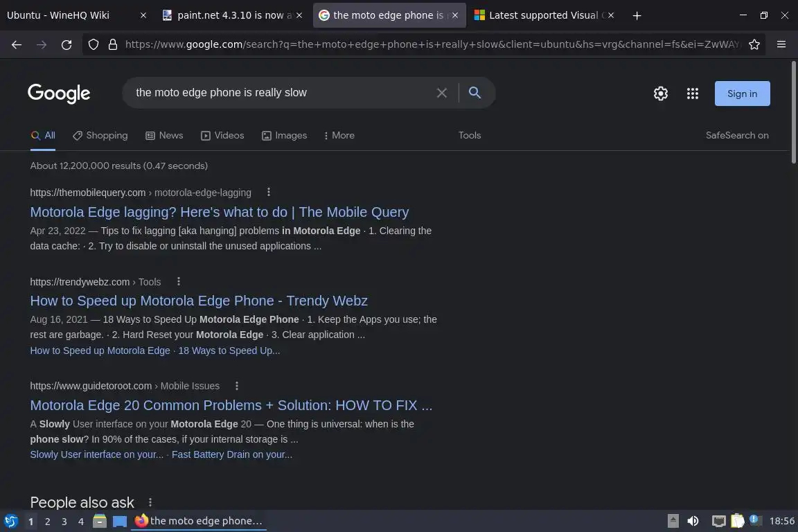The height and width of the screenshot is (532, 798).
Task: Launch file manager from the taskbar
Action: [x=100, y=522]
